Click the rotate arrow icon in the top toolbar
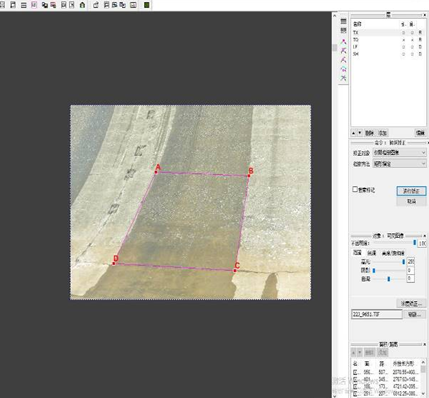 (96, 5)
